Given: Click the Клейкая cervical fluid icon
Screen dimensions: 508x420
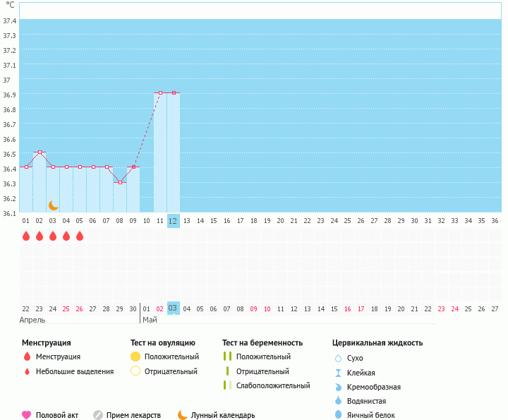Looking at the screenshot, I should point(338,373).
